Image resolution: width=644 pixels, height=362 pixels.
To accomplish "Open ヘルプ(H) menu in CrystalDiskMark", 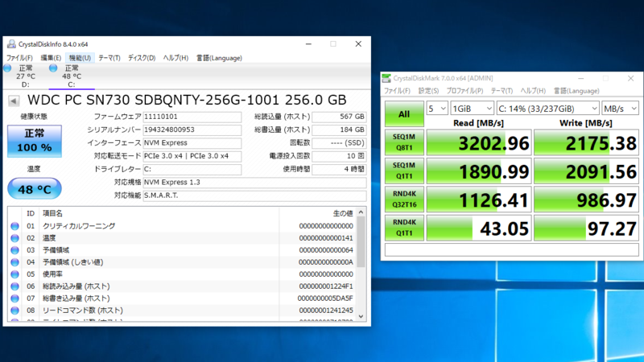I will pos(533,91).
